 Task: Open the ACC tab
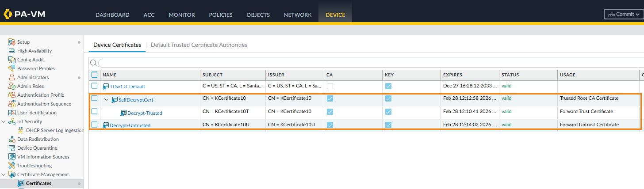coord(149,15)
